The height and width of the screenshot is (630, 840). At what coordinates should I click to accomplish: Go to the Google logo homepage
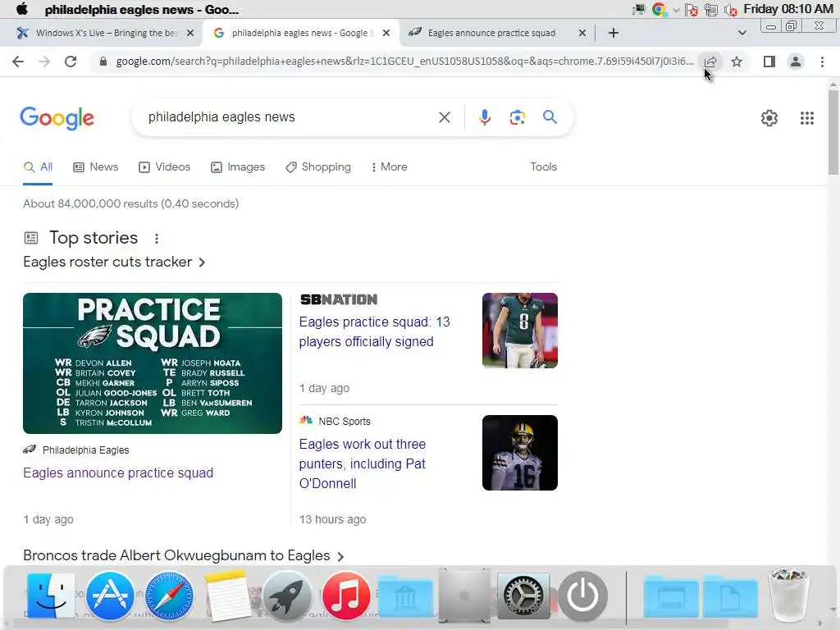tap(57, 118)
